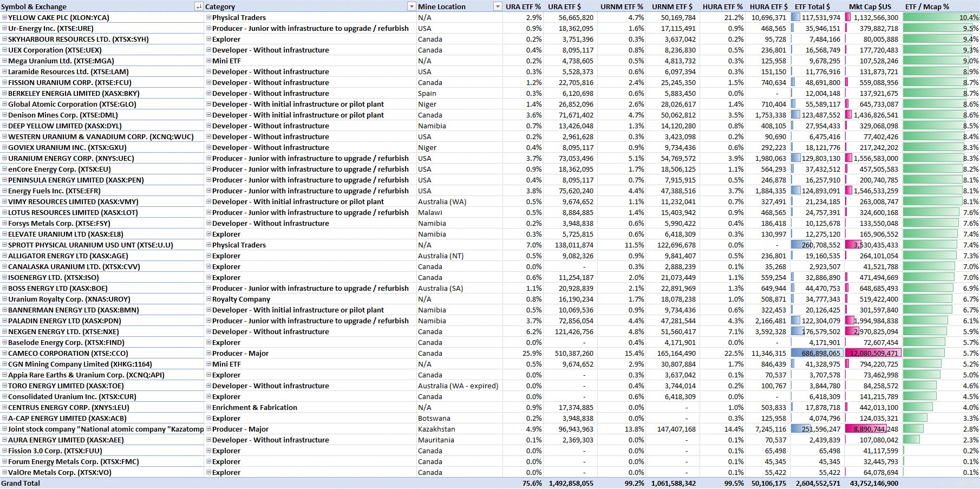
Task: Select the URNM ETF % column header
Action: pyautogui.click(x=622, y=6)
